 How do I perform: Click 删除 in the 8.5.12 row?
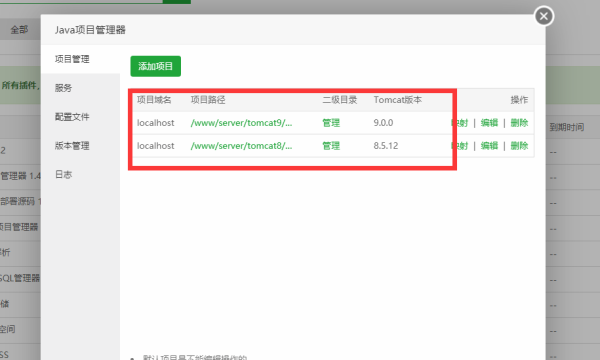tap(519, 146)
